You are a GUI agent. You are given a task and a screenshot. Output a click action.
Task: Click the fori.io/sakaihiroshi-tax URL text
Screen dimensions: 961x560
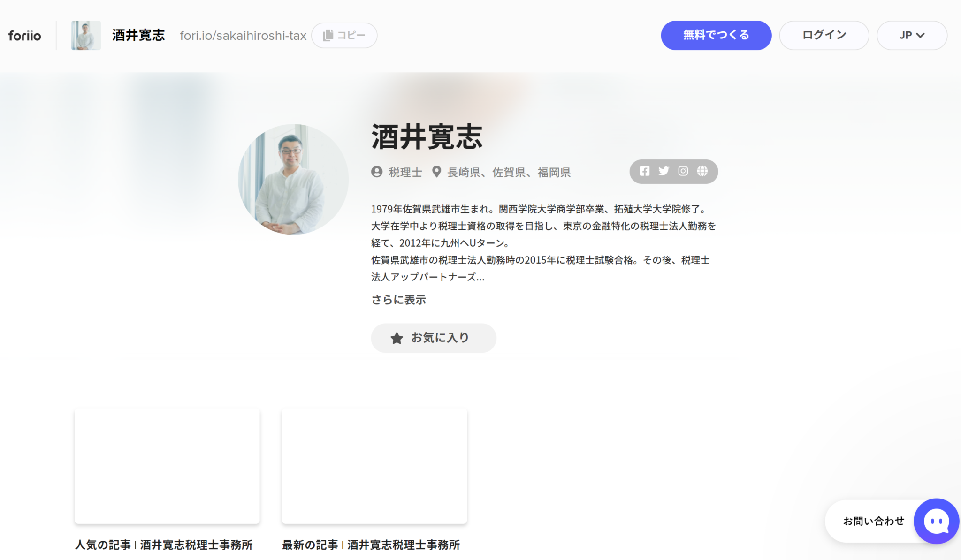[x=243, y=36]
